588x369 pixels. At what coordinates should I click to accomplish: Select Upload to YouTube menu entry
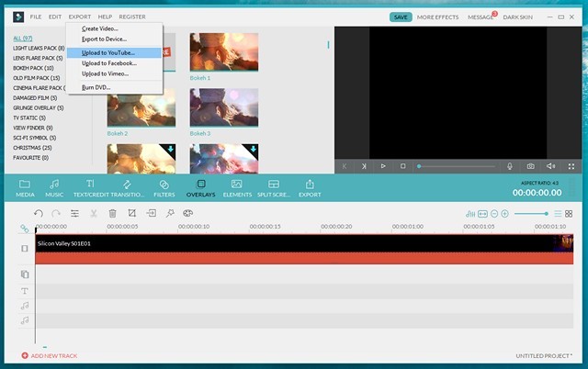pyautogui.click(x=114, y=53)
